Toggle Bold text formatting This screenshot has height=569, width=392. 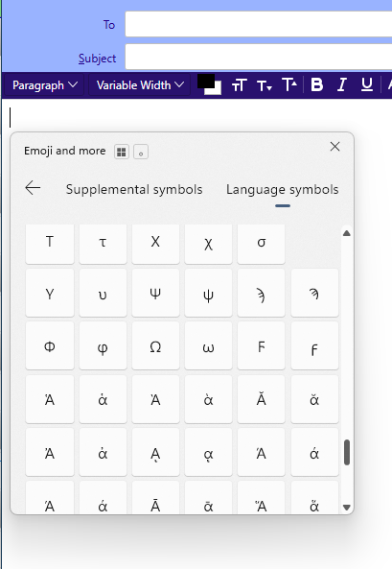pos(316,84)
